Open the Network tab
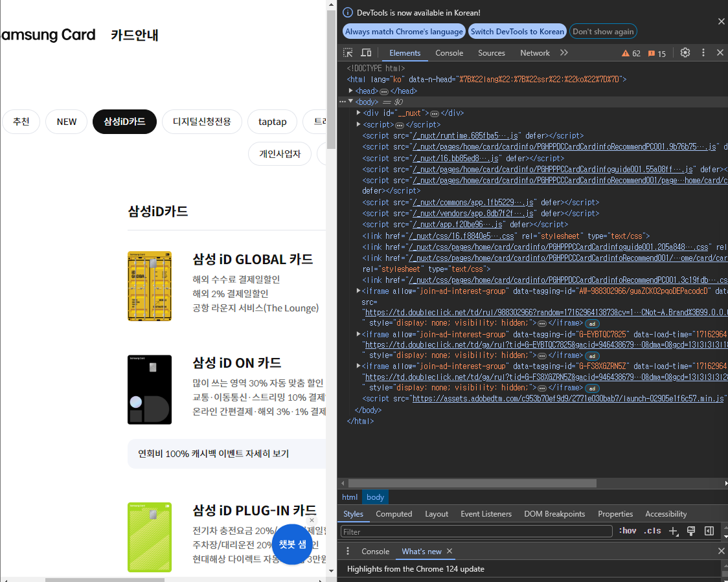 tap(535, 53)
